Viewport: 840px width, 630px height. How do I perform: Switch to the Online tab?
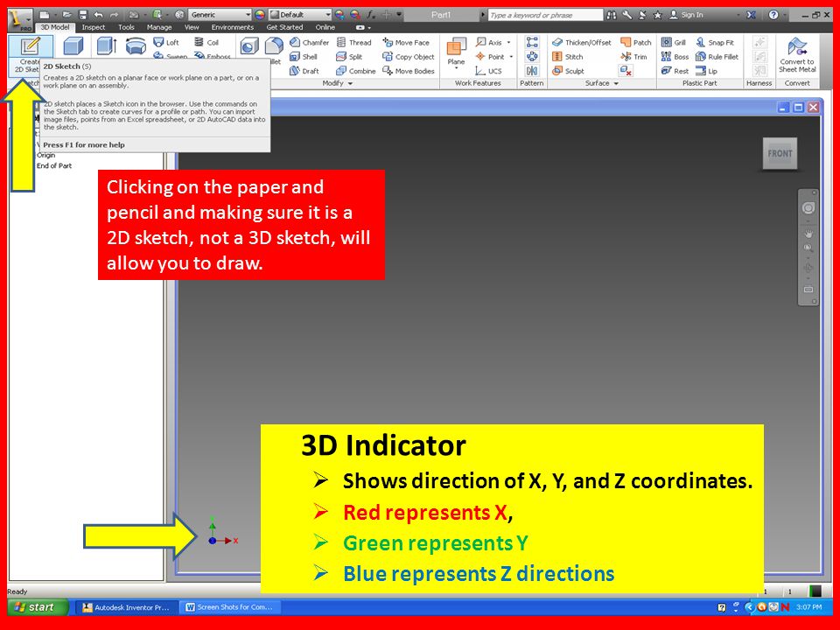click(x=325, y=27)
